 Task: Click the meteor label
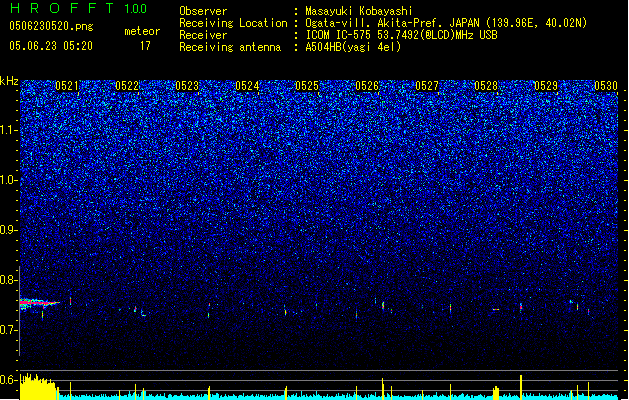click(142, 31)
